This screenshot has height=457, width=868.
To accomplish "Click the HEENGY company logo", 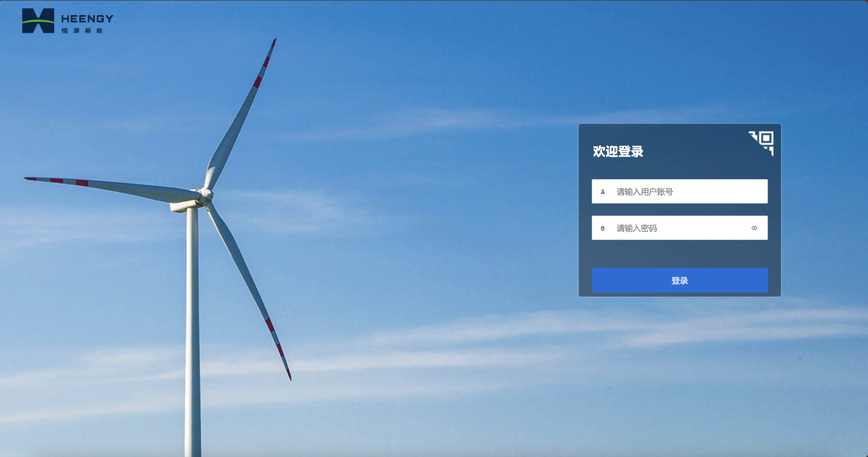I will pos(67,21).
